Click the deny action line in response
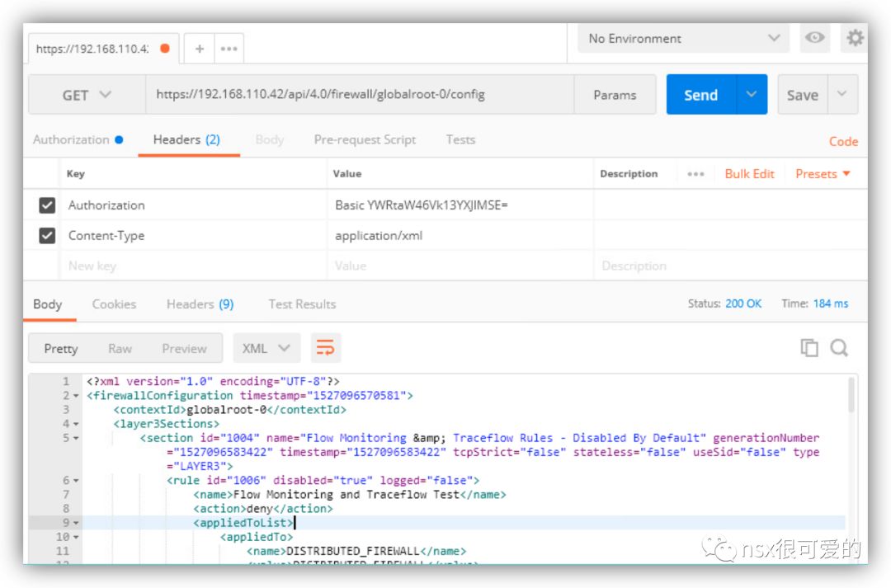This screenshot has height=588, width=891. tap(262, 509)
